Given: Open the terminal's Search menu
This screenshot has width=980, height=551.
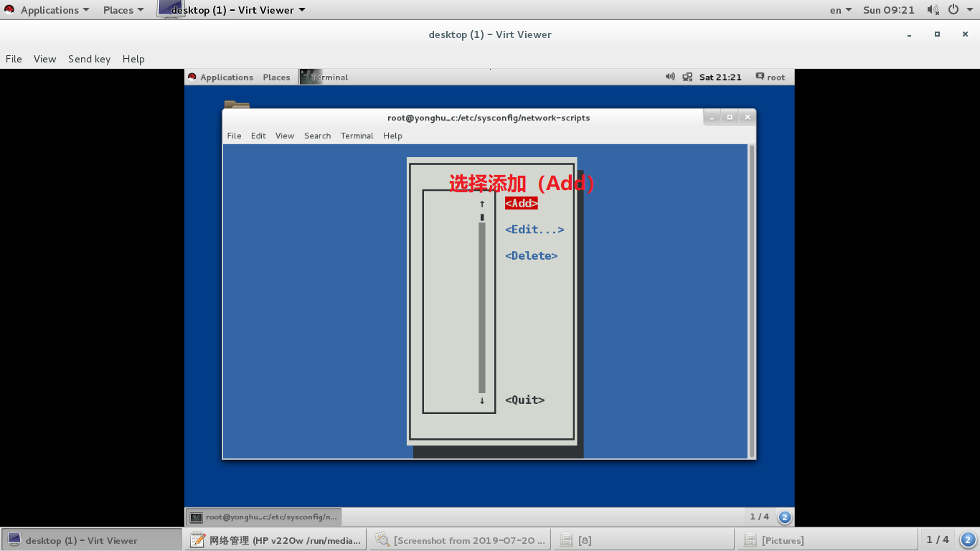Looking at the screenshot, I should (x=317, y=136).
